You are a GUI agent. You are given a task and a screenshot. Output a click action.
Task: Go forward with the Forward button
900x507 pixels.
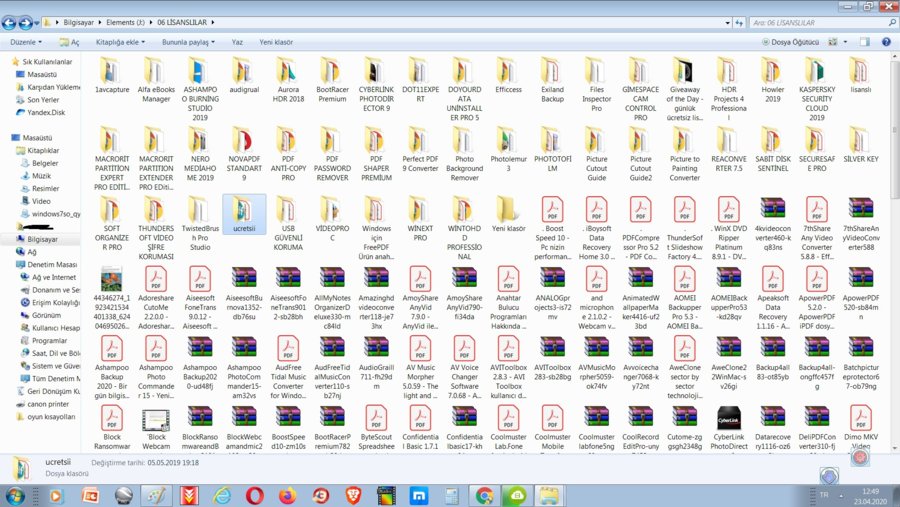pyautogui.click(x=25, y=23)
